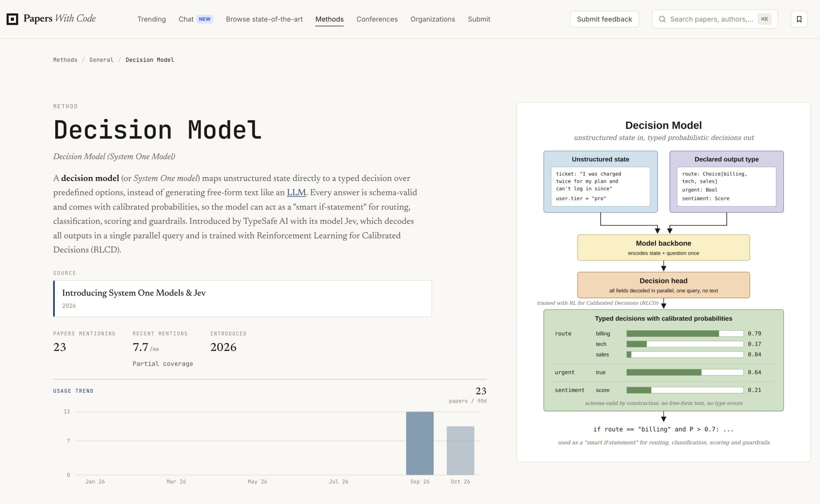Click the 'Decision Model (System One Model)' subtitle
820x504 pixels.
pyautogui.click(x=114, y=157)
